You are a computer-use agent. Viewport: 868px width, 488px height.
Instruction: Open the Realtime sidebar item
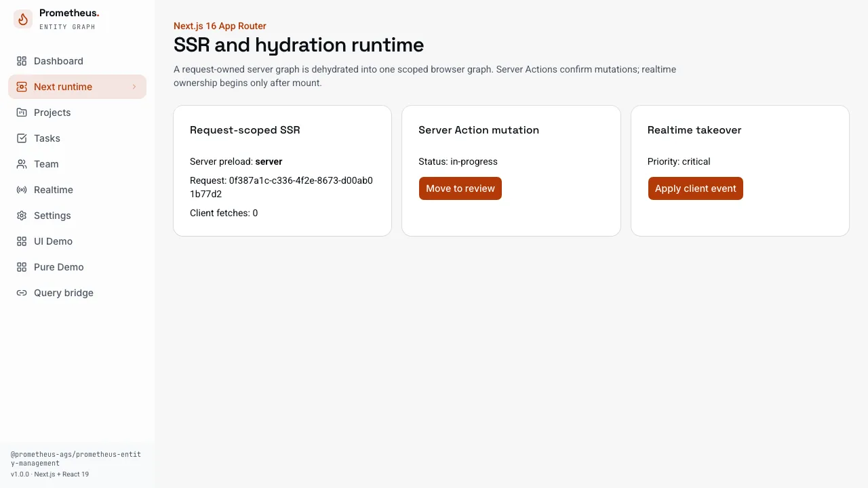(77, 190)
